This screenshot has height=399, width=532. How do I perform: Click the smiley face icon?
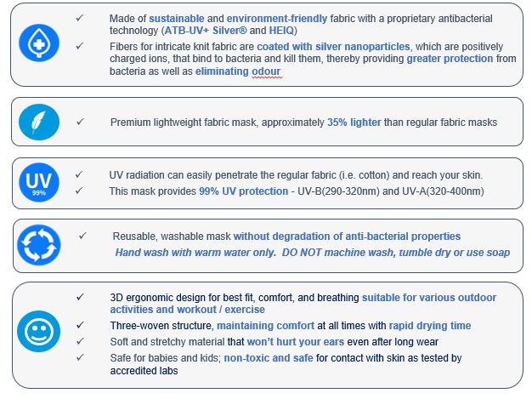(39, 330)
